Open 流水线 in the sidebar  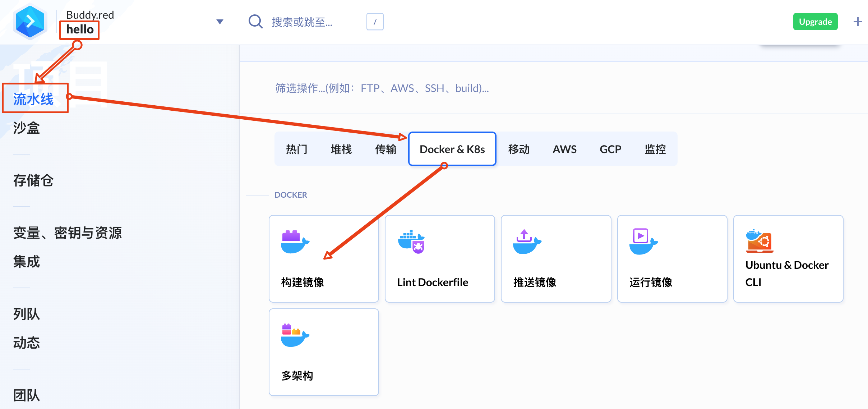pyautogui.click(x=33, y=99)
